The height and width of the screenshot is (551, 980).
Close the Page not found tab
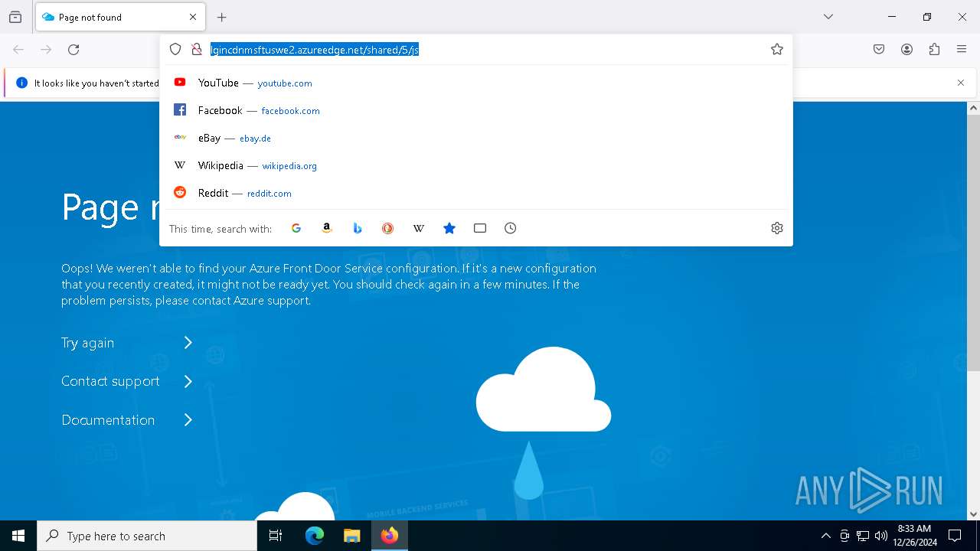[x=193, y=17]
